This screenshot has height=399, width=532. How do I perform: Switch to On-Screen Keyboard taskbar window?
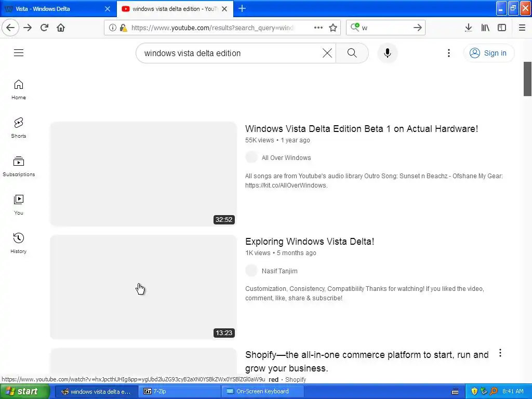(x=263, y=391)
